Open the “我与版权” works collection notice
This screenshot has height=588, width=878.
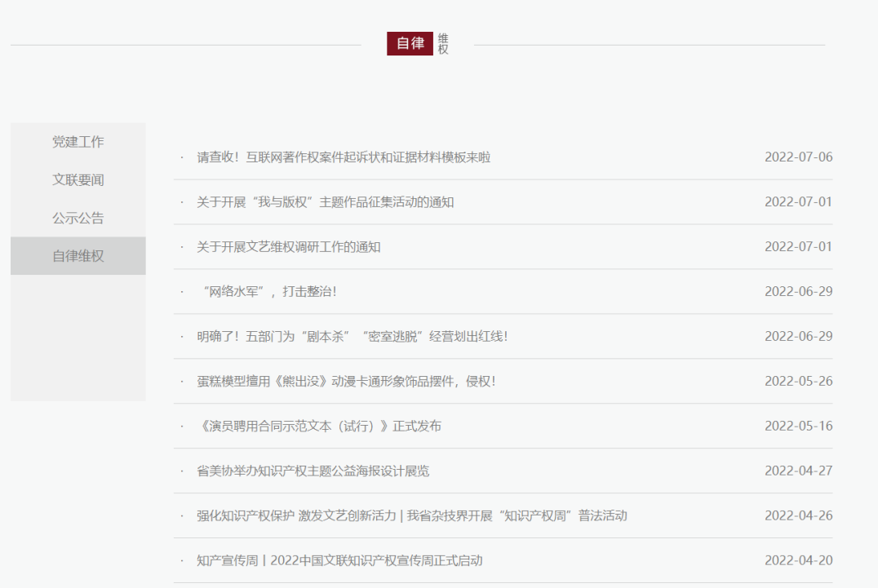coord(325,202)
